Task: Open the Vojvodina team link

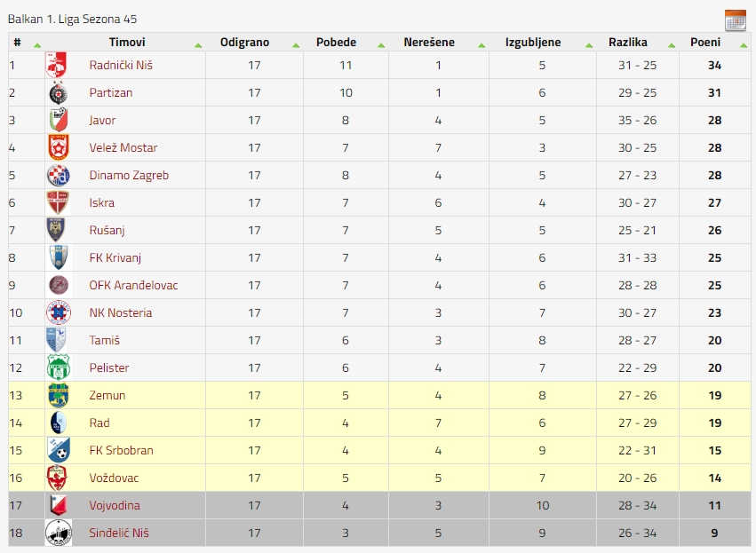Action: (115, 505)
